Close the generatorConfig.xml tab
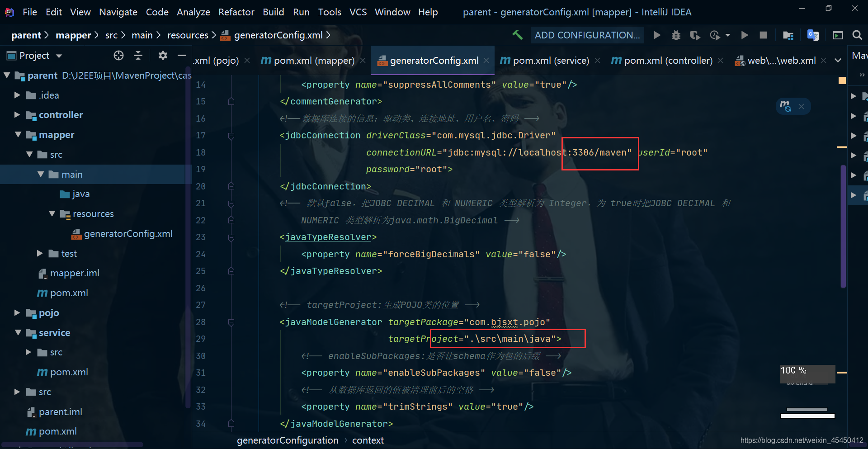Viewport: 868px width, 449px height. [x=486, y=60]
